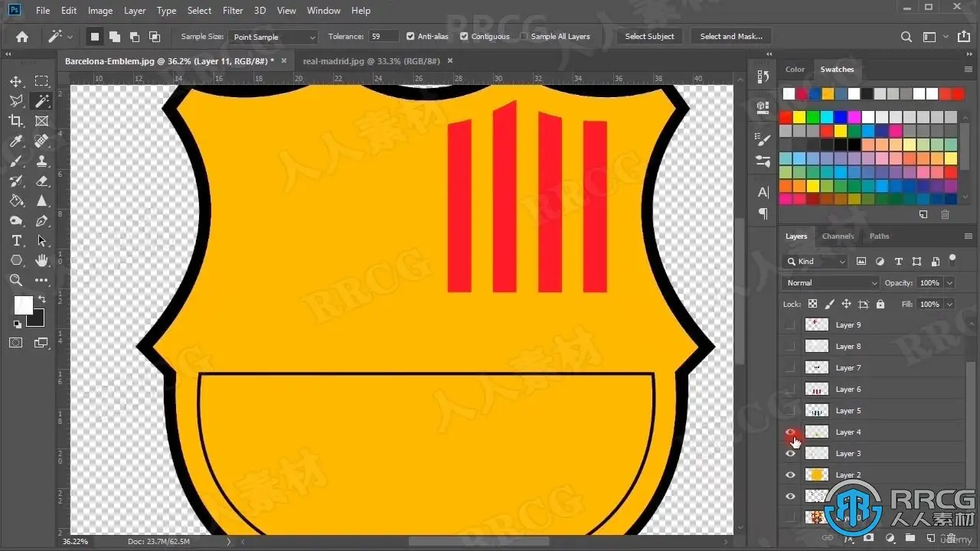Select the Clone Stamp tool
The image size is (980, 551).
[42, 161]
